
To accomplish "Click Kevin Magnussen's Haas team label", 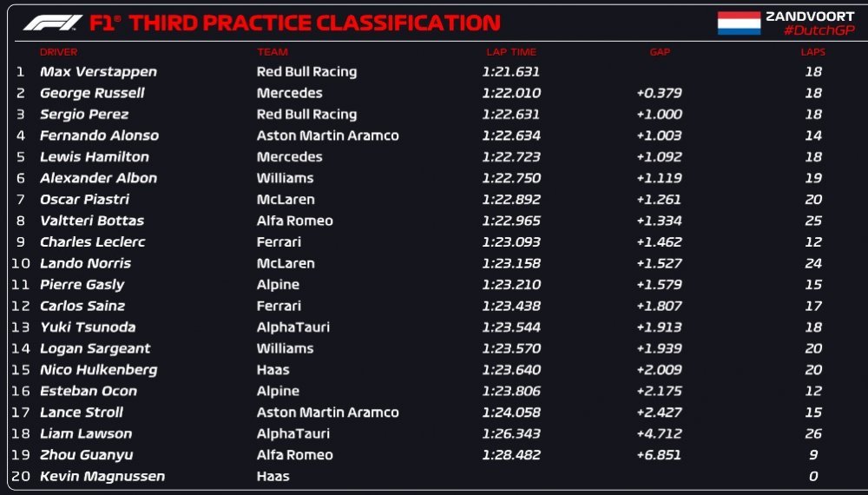I will [273, 476].
